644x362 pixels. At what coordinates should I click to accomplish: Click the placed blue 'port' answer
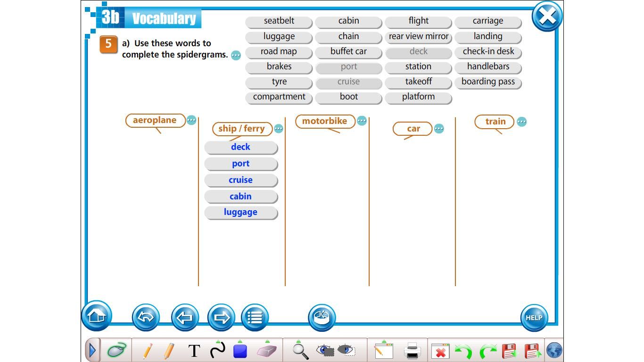241,164
